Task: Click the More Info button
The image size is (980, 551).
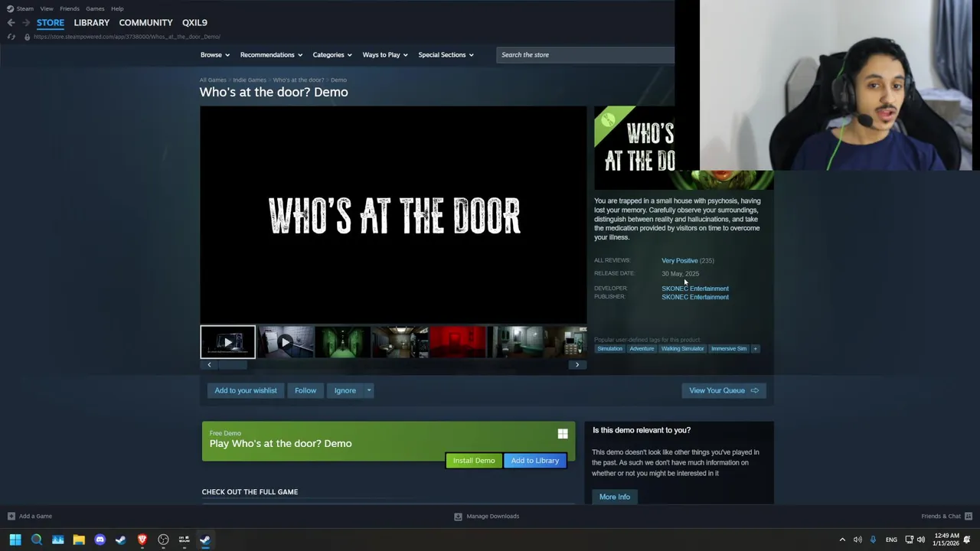Action: (615, 497)
